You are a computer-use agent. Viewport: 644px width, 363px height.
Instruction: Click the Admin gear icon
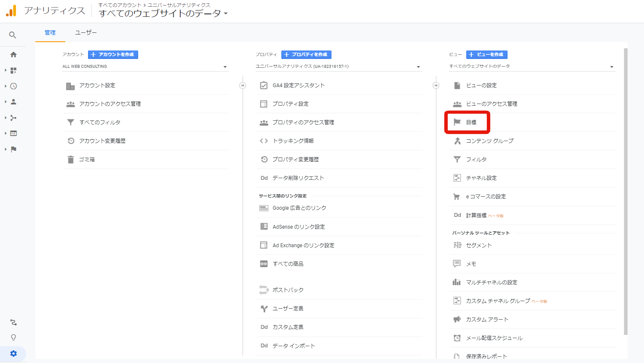[x=13, y=354]
